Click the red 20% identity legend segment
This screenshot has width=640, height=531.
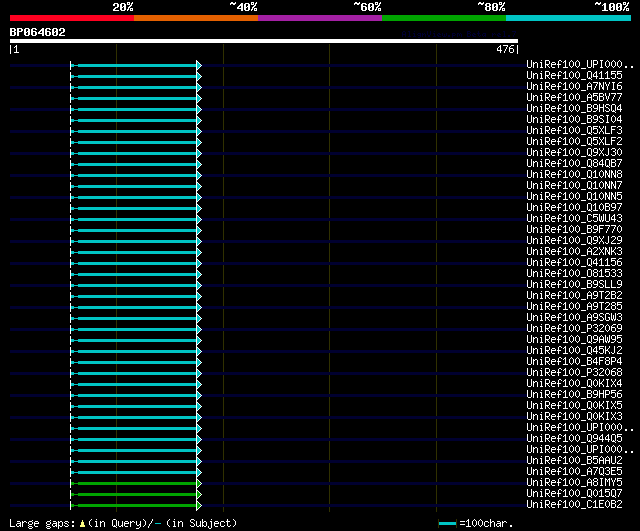click(72, 18)
